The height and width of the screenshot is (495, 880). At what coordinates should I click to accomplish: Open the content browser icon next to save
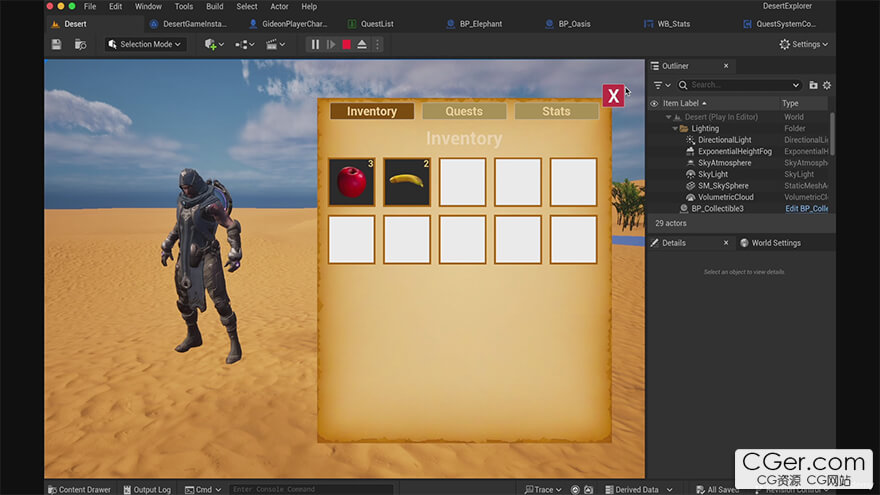coord(80,44)
